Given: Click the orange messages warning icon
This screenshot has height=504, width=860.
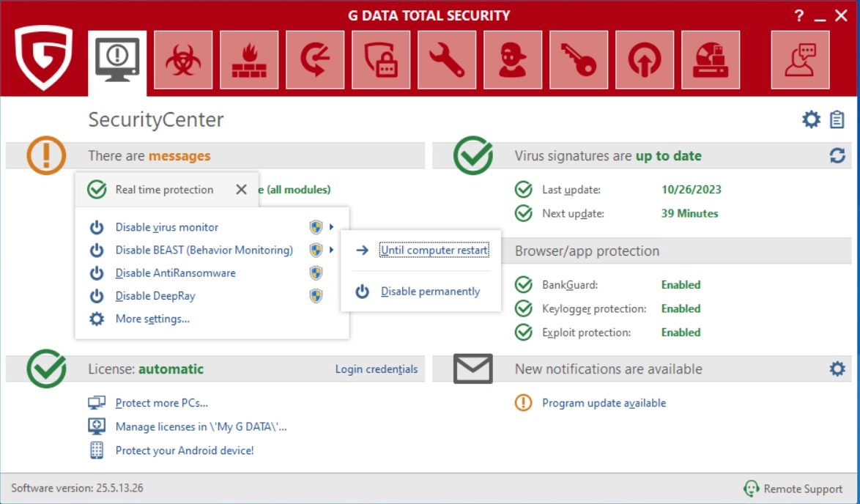Looking at the screenshot, I should pyautogui.click(x=46, y=156).
